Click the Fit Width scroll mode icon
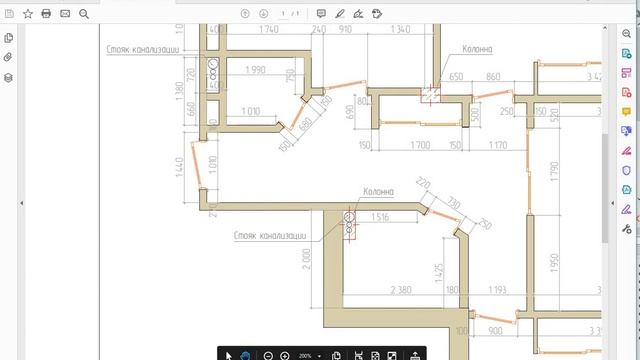The height and width of the screenshot is (360, 640). click(x=358, y=356)
